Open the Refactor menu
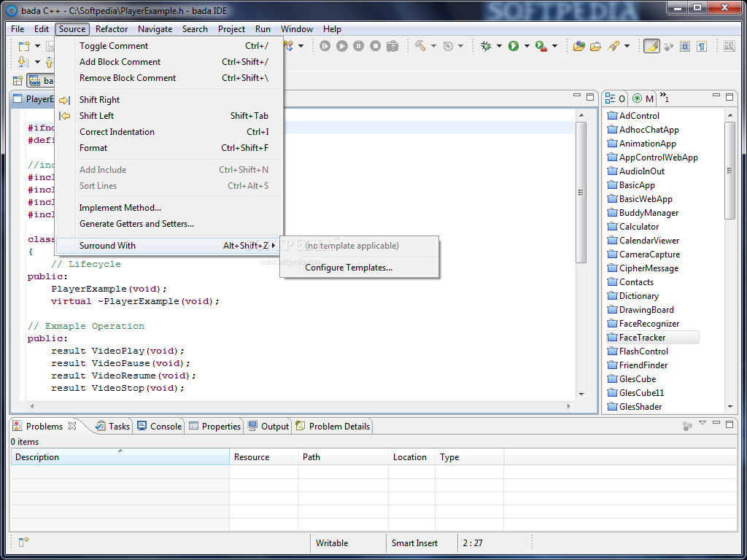The width and height of the screenshot is (747, 560). [112, 29]
